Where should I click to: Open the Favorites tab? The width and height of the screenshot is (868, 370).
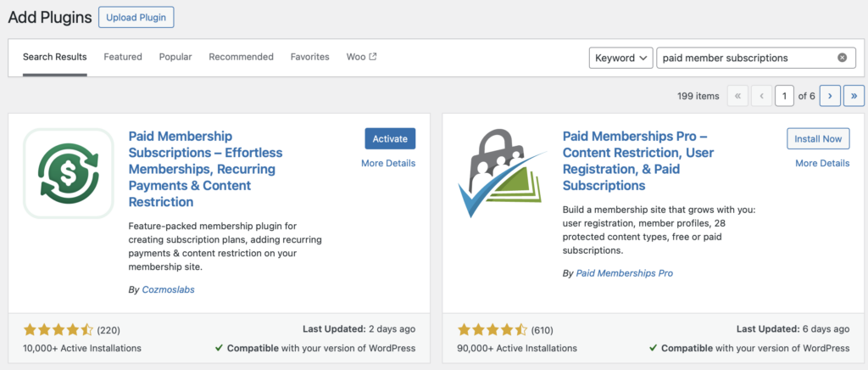[x=310, y=57]
